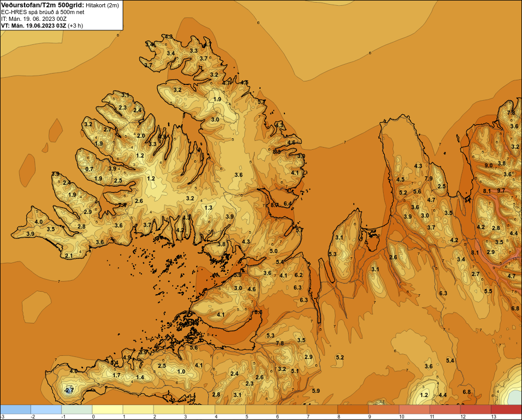Click the 1.0 temperature value

pyautogui.click(x=181, y=371)
